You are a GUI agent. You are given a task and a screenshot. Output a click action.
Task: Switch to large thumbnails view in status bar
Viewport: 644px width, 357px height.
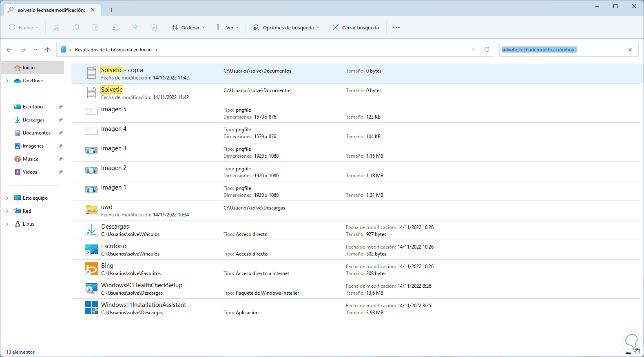[637, 352]
